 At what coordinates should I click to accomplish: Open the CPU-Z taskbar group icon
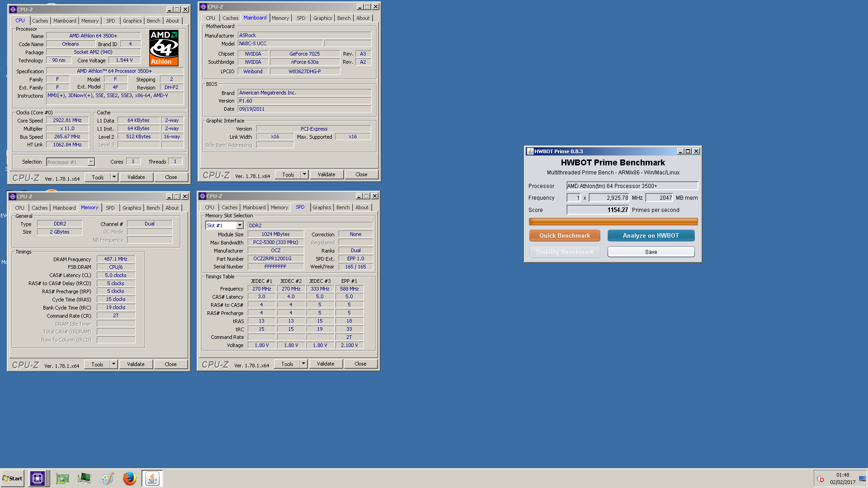click(37, 479)
